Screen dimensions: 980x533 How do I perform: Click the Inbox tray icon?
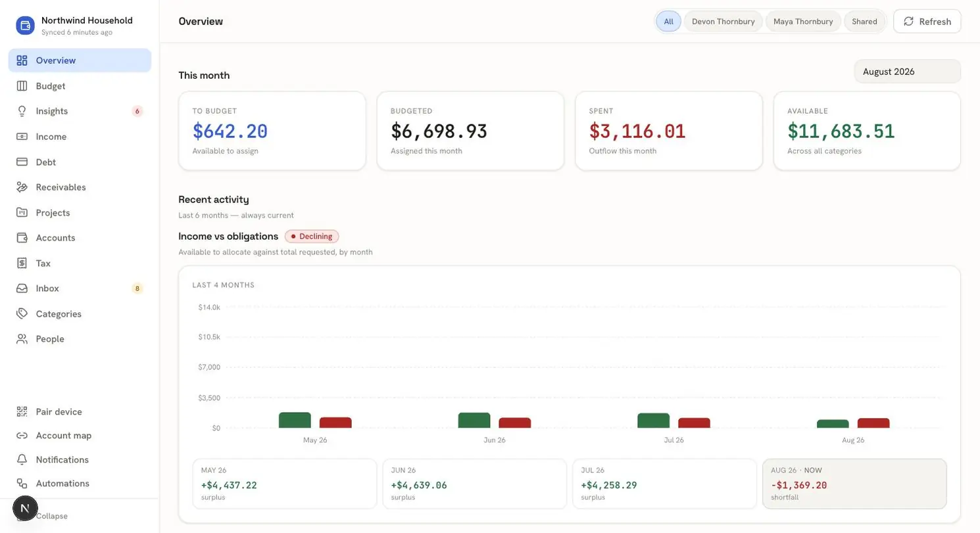tap(22, 289)
